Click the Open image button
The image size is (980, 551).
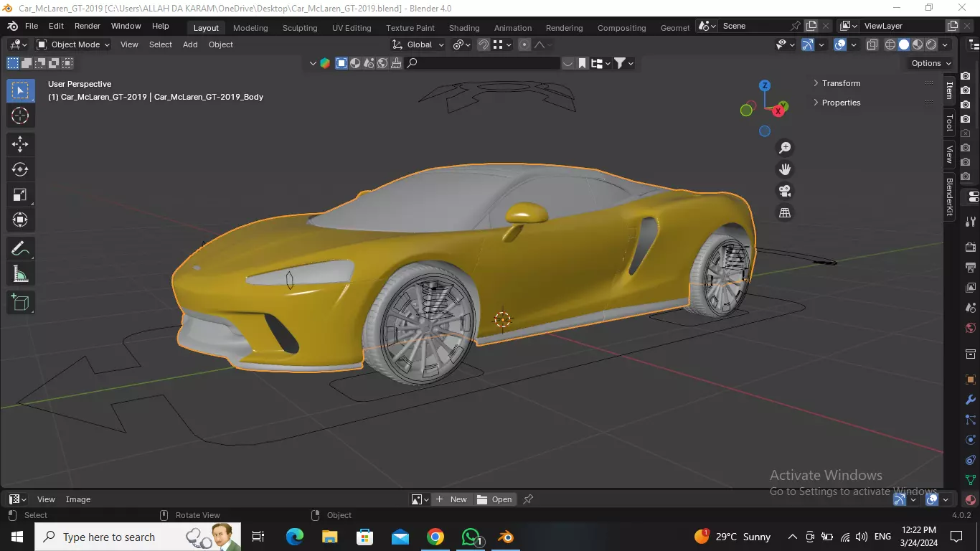pos(495,499)
